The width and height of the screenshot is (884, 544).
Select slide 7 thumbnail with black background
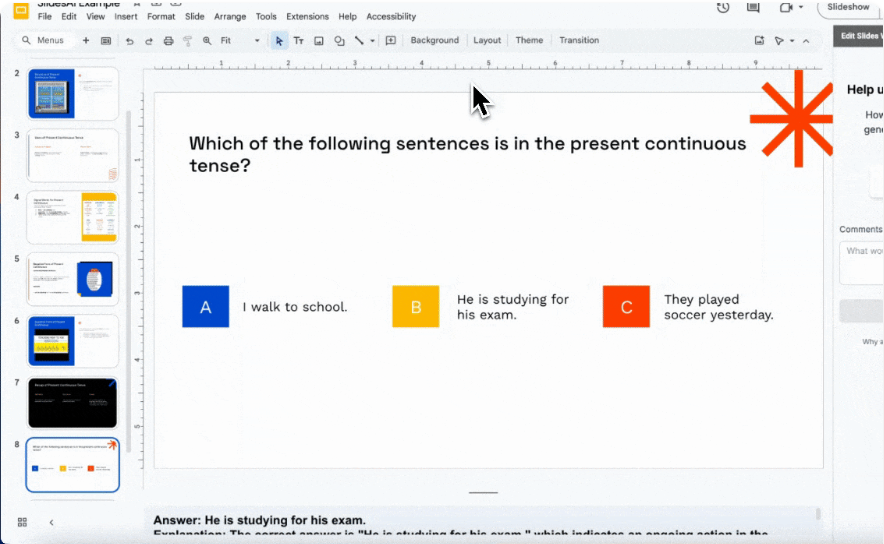click(74, 403)
